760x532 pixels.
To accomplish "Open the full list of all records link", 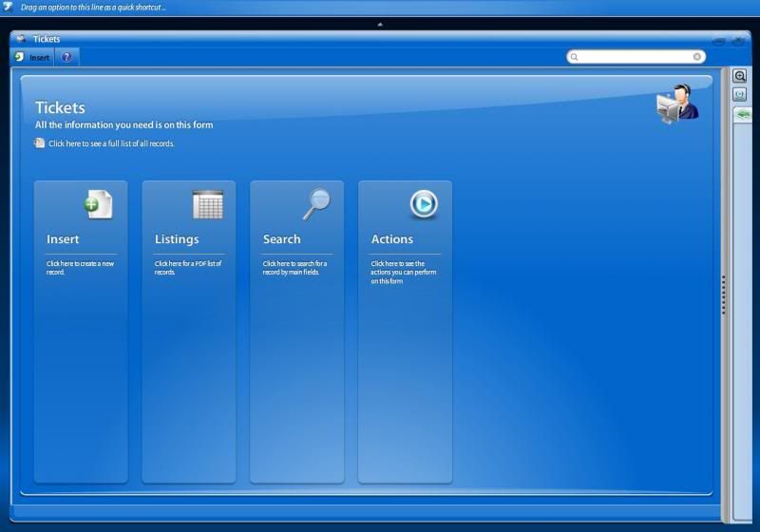I will click(111, 143).
